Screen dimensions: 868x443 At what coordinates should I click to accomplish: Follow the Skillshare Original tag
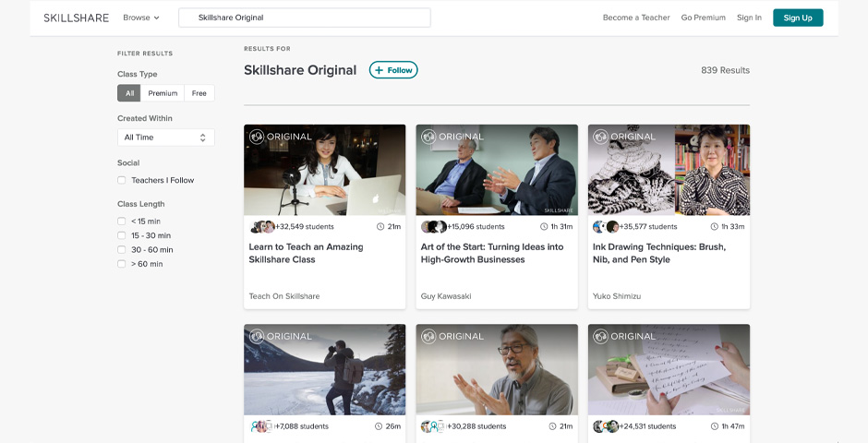pos(393,70)
